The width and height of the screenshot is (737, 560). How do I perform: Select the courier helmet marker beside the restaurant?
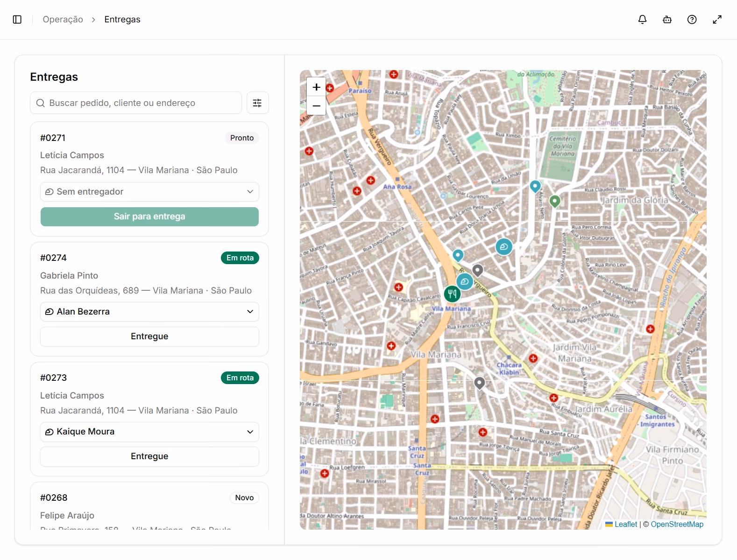pos(465,282)
